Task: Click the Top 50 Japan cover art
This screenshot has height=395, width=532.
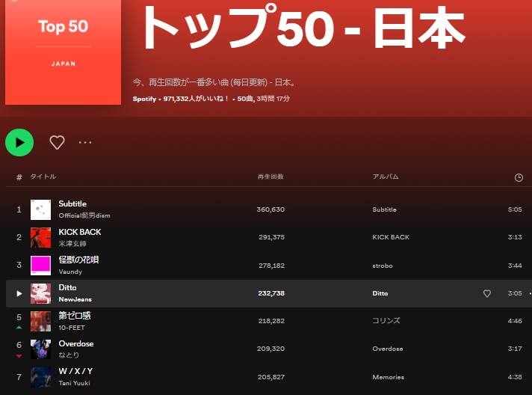Action: (63, 52)
